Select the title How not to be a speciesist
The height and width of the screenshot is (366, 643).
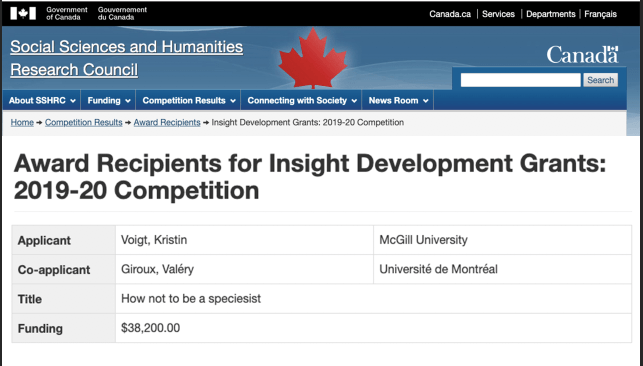pyautogui.click(x=191, y=299)
